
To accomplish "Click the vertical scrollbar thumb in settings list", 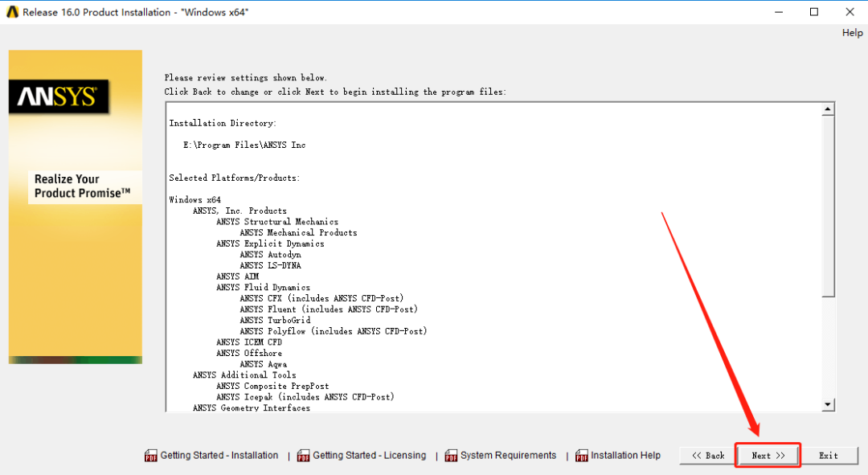I will (828, 206).
